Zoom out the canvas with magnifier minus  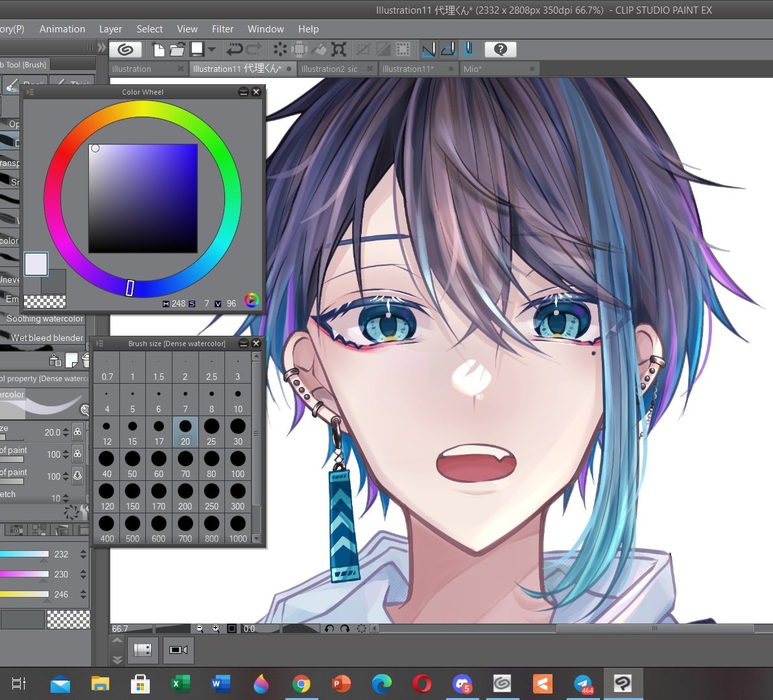tap(200, 628)
